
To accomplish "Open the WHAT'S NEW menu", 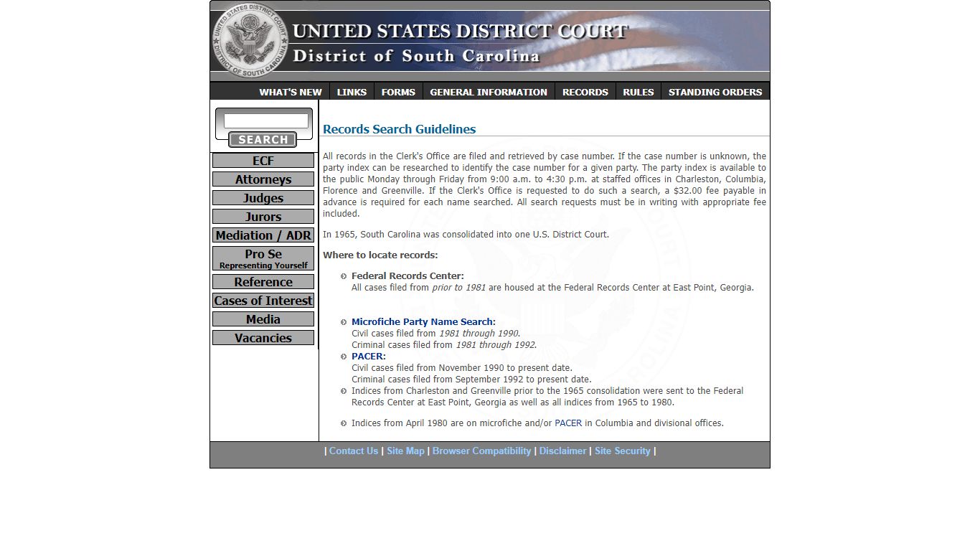I will coord(291,92).
